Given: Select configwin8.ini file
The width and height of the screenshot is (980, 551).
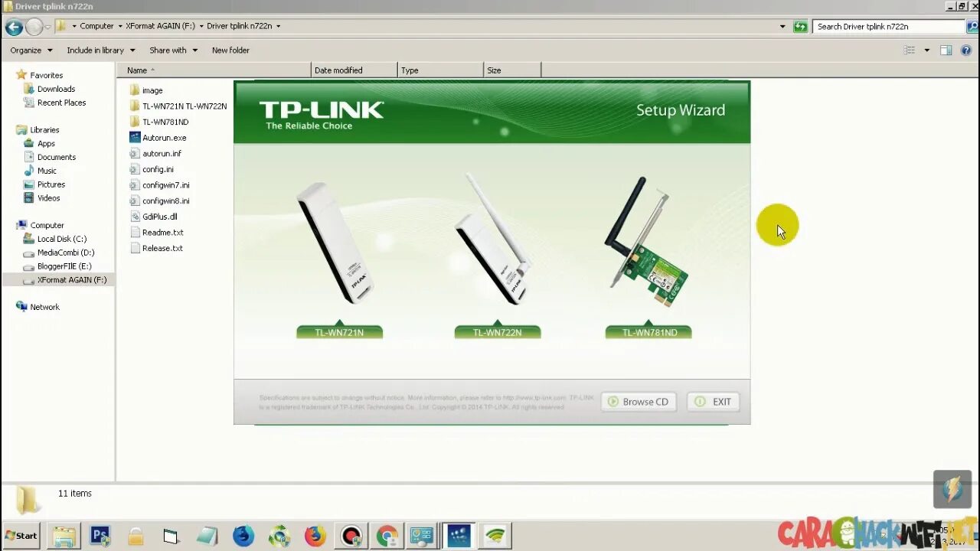Looking at the screenshot, I should 159,201.
